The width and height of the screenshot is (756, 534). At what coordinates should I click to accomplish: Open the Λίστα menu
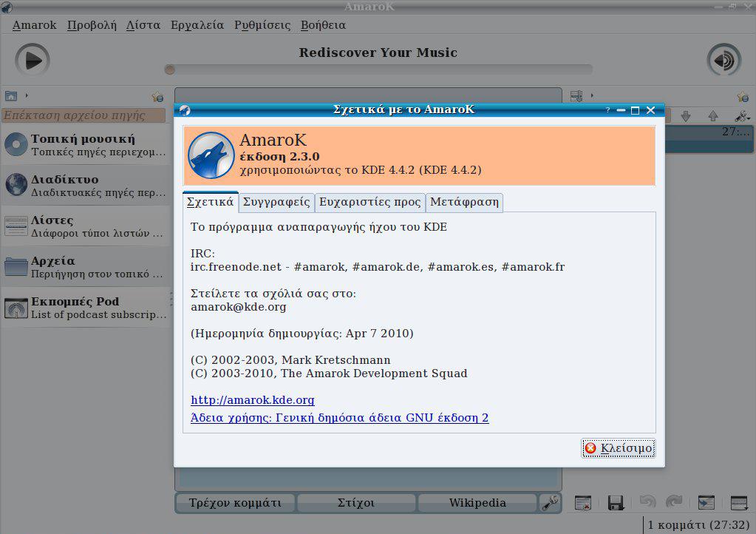[143, 25]
